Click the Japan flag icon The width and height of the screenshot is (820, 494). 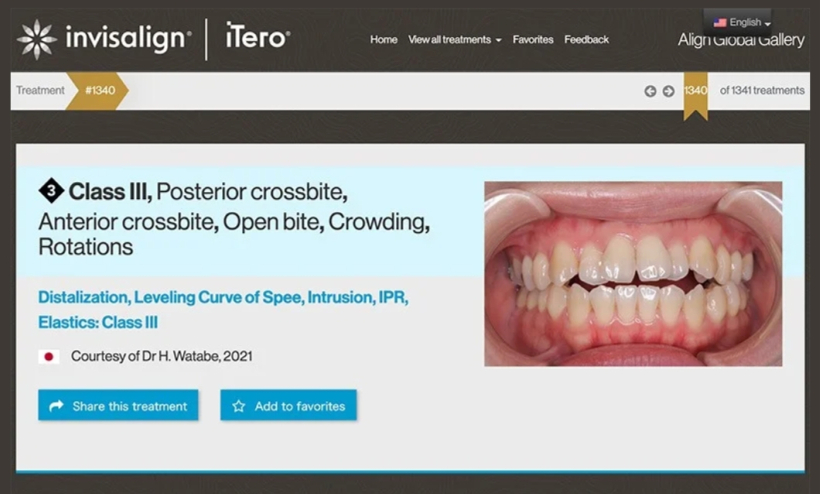pyautogui.click(x=49, y=357)
